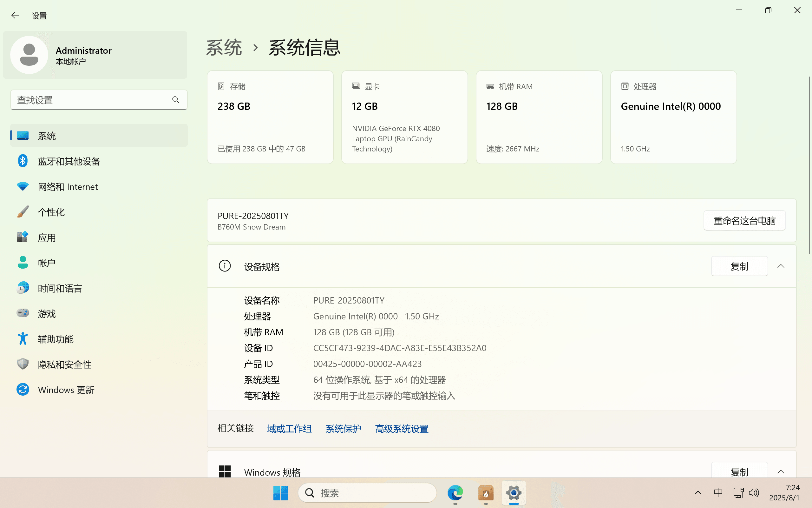Launch Microsoft Edge from the taskbar
The width and height of the screenshot is (812, 508).
coord(455,493)
